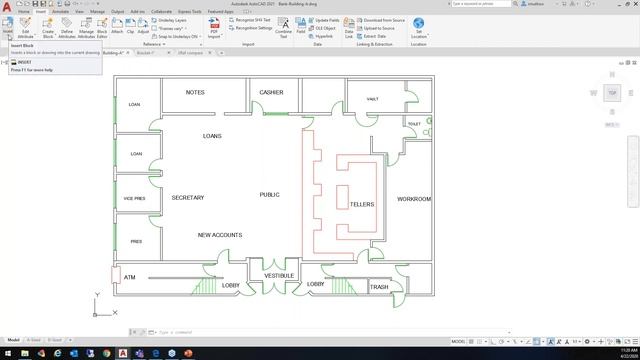The width and height of the screenshot is (640, 360).
Task: Click the keyword search box in title bar
Action: (482, 4)
